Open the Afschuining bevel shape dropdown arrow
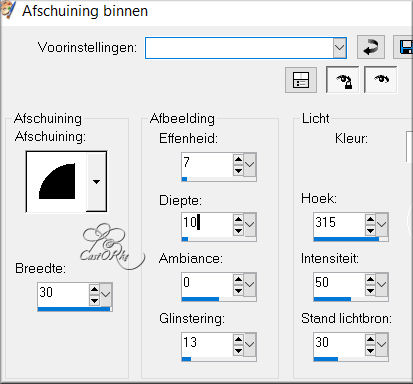This screenshot has height=384, width=413. (96, 182)
